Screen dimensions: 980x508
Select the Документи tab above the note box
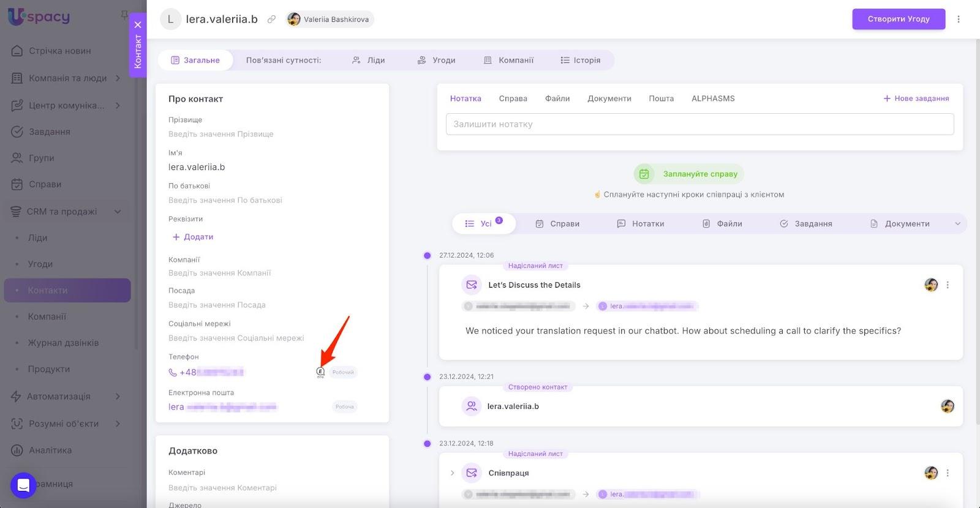click(x=609, y=99)
